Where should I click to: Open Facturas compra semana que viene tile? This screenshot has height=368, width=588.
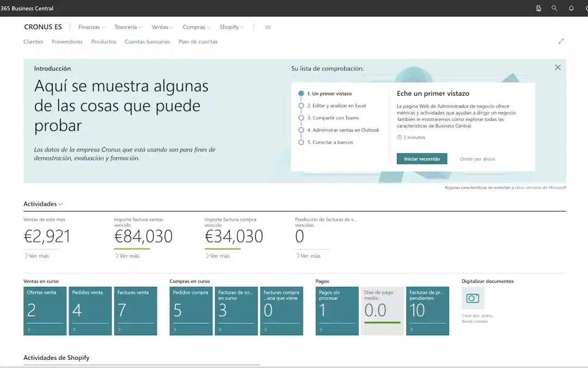click(281, 311)
